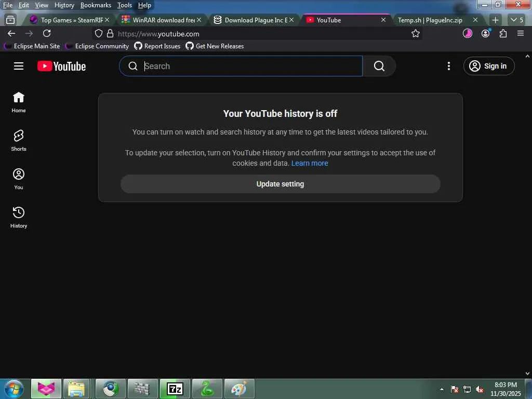Open the tab view icon left of tabs
This screenshot has width=532, height=399.
[x=10, y=20]
